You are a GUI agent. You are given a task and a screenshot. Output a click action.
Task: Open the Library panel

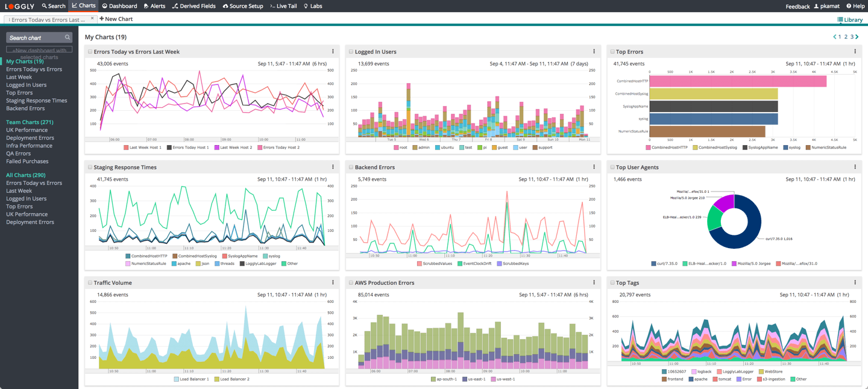coord(851,19)
